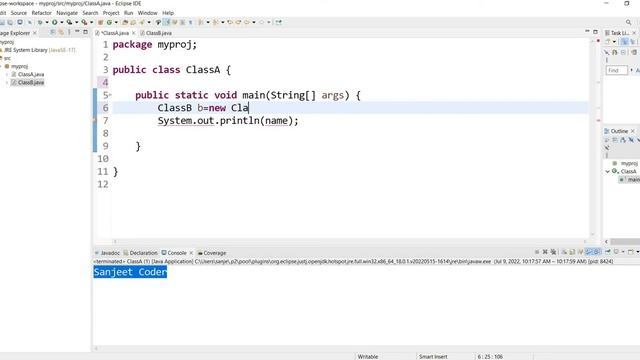This screenshot has width=640, height=360.
Task: Open the Window menu
Action: tap(147, 13)
